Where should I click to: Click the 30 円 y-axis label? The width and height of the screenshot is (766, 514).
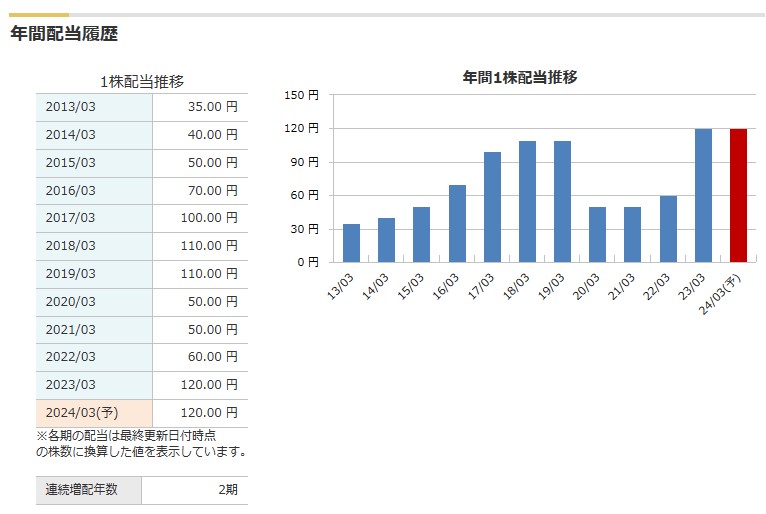point(304,229)
